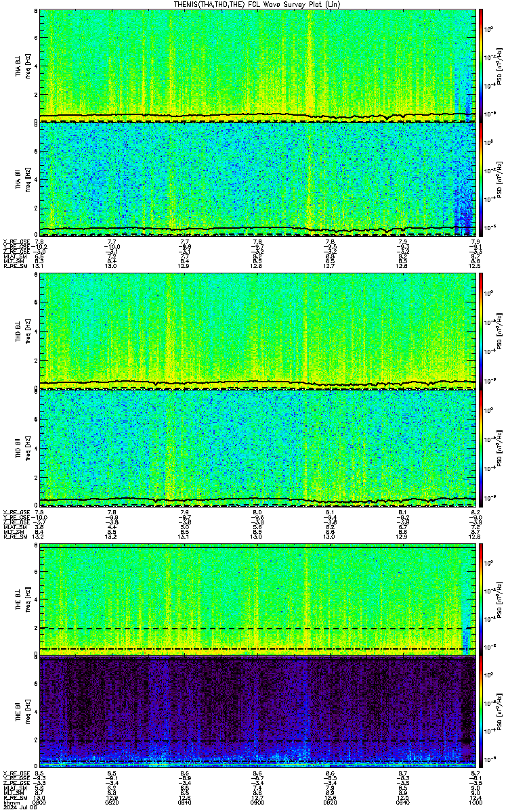Click the 'hhmm' time axis label
The width and height of the screenshot is (508, 812).
(x=10, y=803)
